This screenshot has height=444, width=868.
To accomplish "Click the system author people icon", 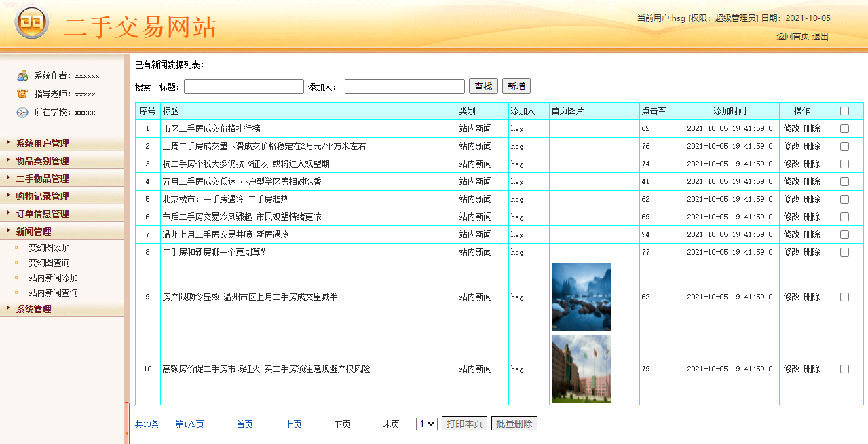I will click(x=22, y=75).
